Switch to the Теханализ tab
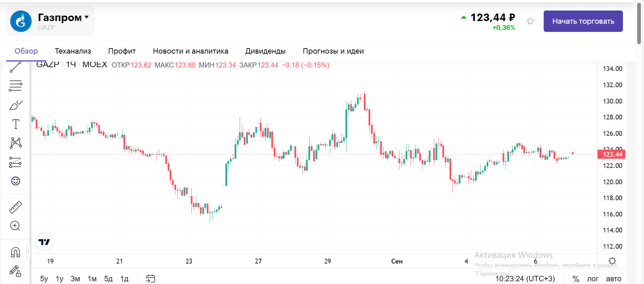 (73, 51)
